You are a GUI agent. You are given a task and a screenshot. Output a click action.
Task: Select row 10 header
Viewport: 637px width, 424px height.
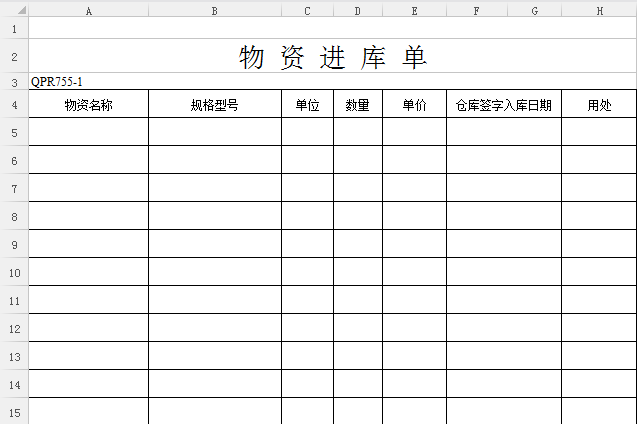point(14,272)
